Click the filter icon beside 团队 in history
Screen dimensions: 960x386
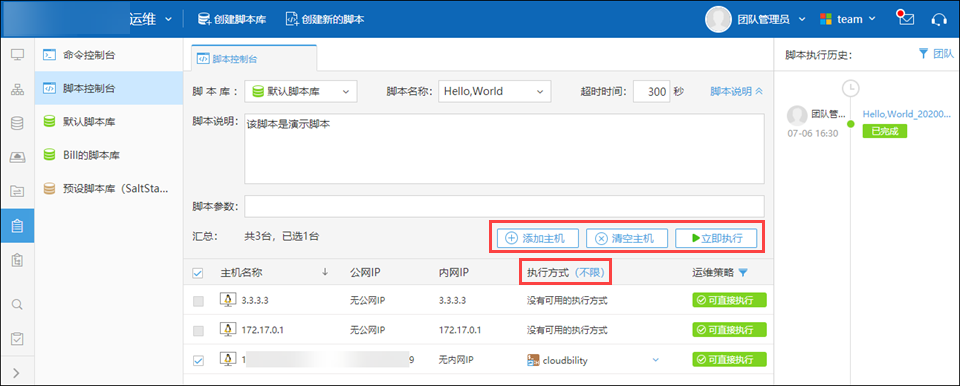[x=924, y=54]
